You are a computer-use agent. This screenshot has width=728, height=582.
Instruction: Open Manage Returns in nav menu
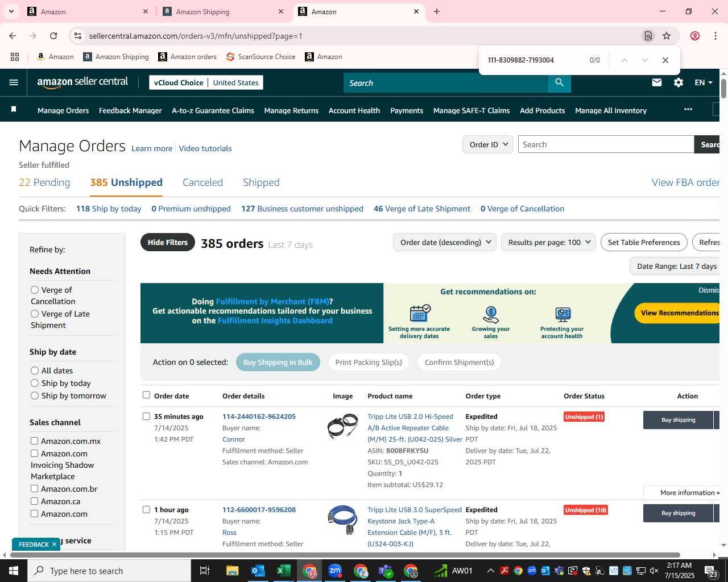click(x=291, y=110)
